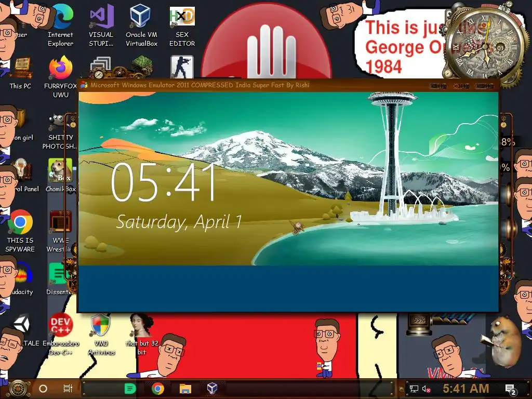The width and height of the screenshot is (532, 399).
Task: Switch to green chat app on taskbar
Action: coord(130,389)
